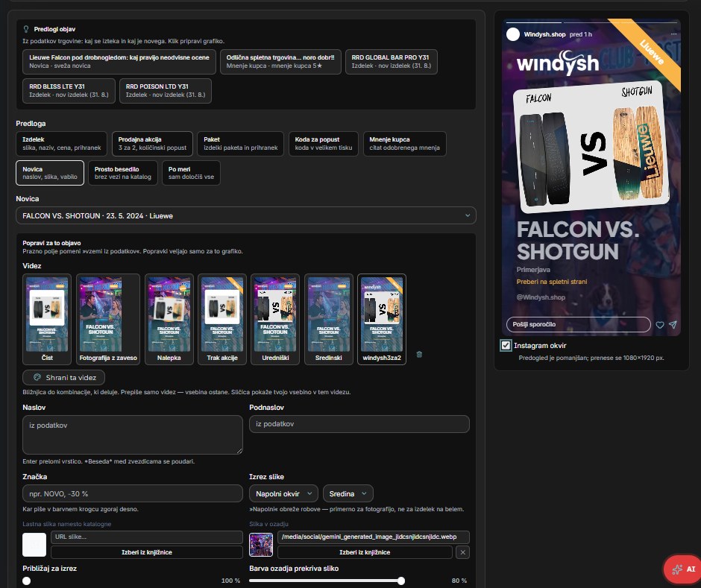701x588 pixels.
Task: Select the Sredinski style thumbnail
Action: (x=329, y=319)
